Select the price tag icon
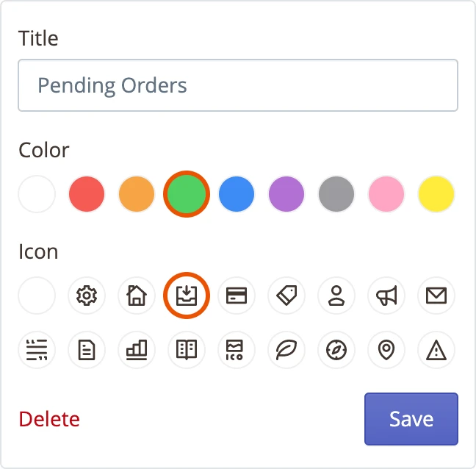The height and width of the screenshot is (469, 476). pyautogui.click(x=286, y=296)
